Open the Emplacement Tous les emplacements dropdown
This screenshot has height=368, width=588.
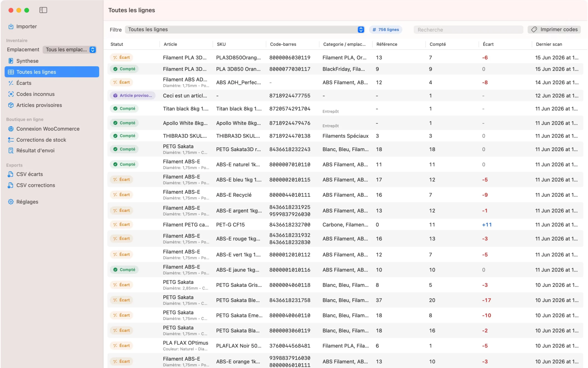[70, 49]
